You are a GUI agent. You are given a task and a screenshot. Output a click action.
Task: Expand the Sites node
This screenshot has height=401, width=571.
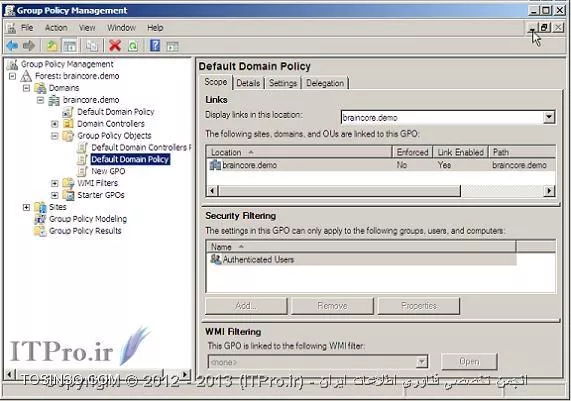27,207
